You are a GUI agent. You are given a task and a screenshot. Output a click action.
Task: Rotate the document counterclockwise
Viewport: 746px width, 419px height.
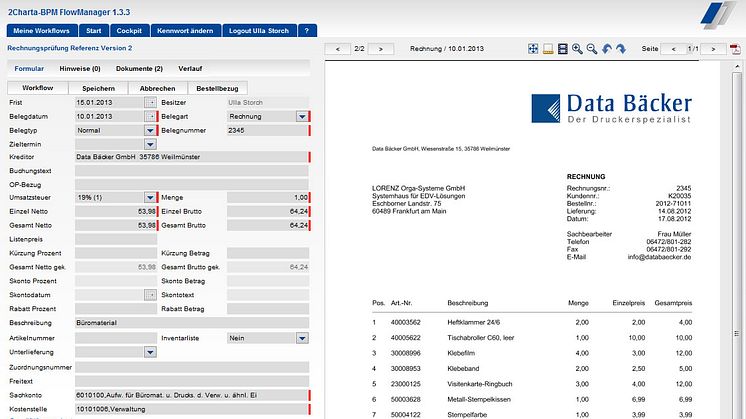(x=607, y=49)
